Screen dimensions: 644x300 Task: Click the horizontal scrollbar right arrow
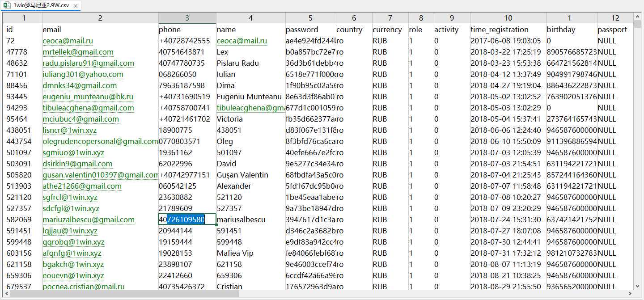630,294
